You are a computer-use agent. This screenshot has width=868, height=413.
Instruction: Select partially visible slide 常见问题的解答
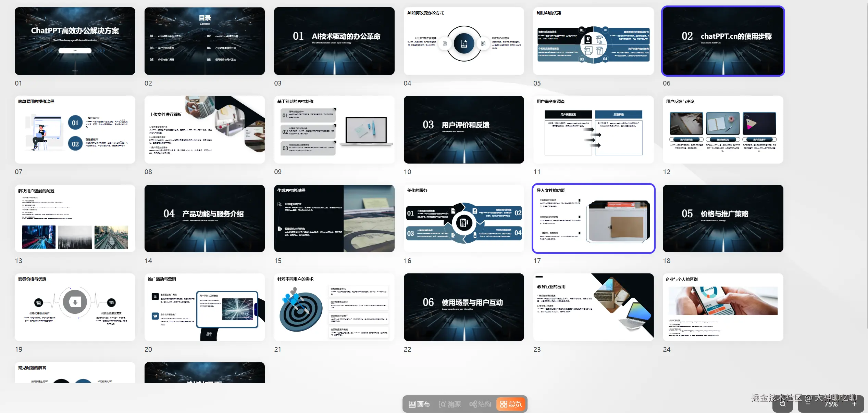(x=75, y=373)
